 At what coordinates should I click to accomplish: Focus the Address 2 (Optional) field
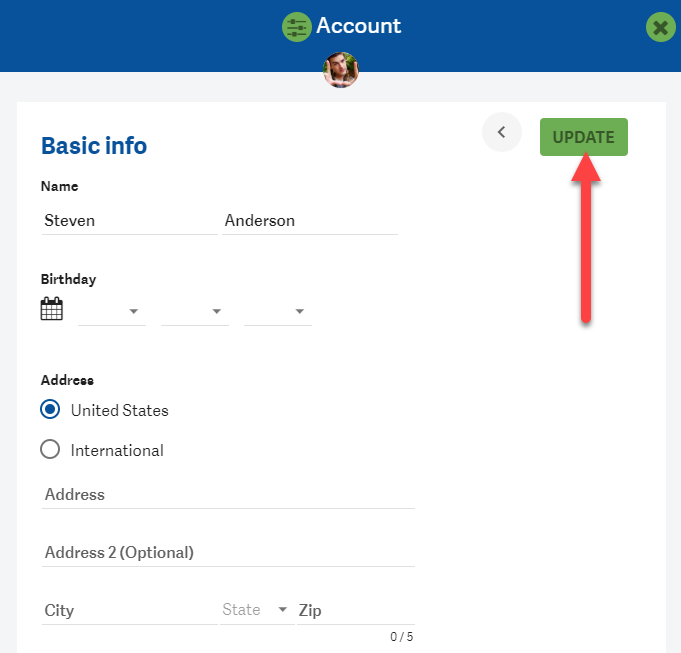[x=228, y=552]
